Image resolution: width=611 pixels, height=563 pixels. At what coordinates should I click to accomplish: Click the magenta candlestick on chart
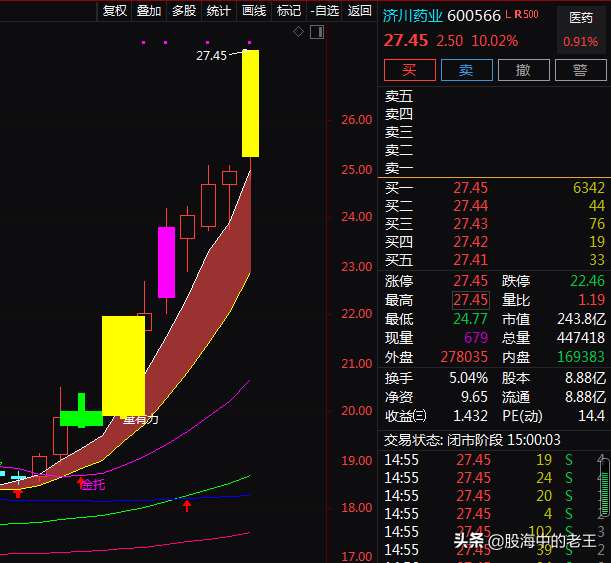(166, 262)
